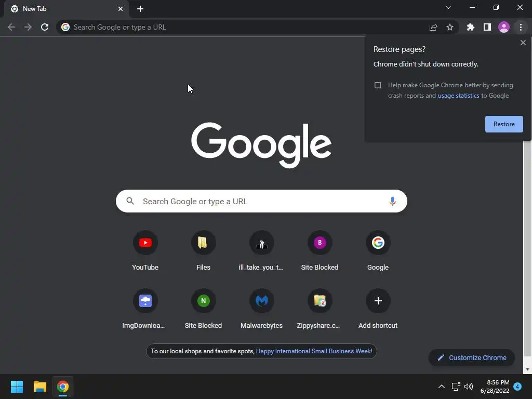
Task: Click Customize Chrome button
Action: click(x=472, y=357)
